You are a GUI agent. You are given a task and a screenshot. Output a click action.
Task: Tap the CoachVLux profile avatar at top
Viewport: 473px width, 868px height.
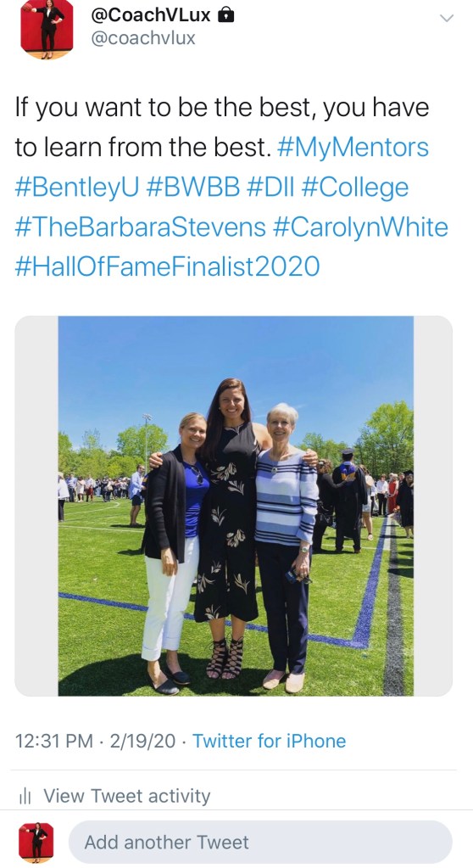pos(47,29)
